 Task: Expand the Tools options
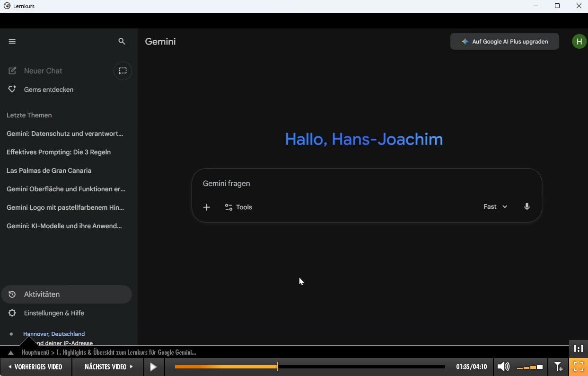click(x=238, y=207)
